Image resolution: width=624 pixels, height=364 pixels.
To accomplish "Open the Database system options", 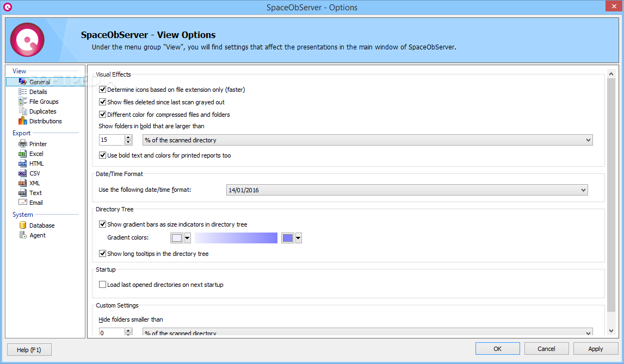I will pos(42,225).
